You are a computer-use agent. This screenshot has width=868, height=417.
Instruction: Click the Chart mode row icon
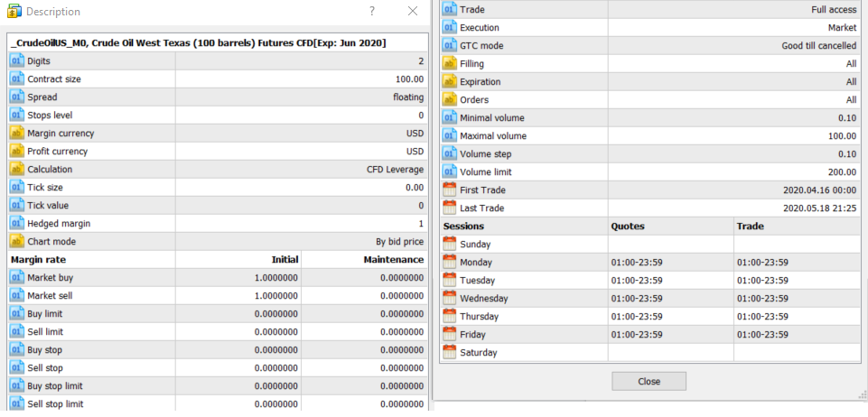coord(17,242)
